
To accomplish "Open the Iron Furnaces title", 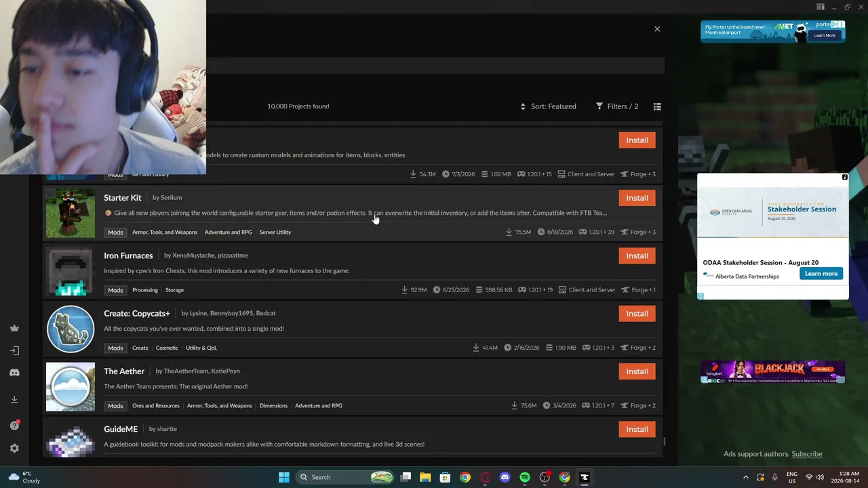I will click(x=128, y=256).
